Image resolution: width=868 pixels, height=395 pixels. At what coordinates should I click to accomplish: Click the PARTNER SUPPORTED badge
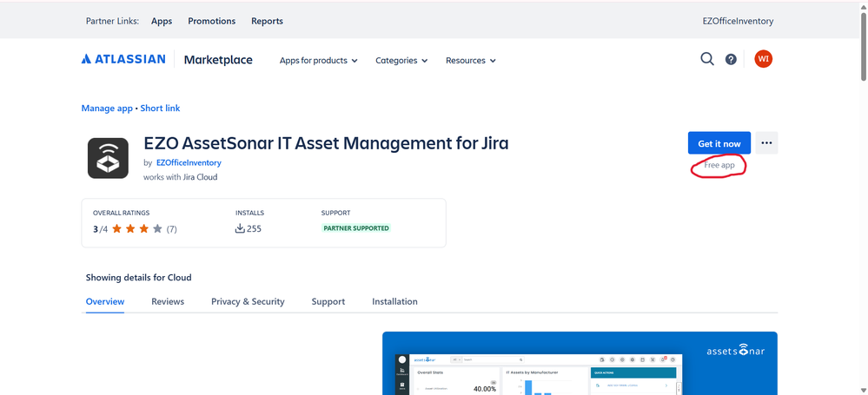(356, 228)
